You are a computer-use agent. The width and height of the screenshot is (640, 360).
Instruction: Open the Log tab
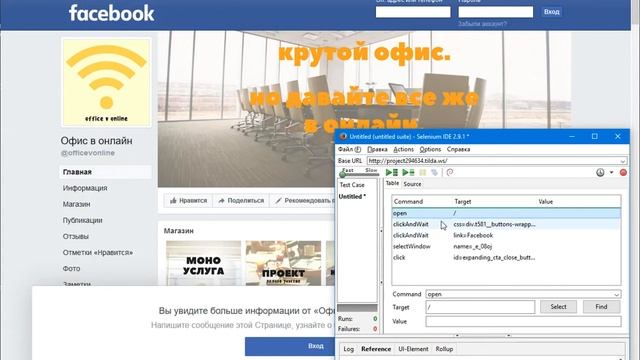pos(349,349)
